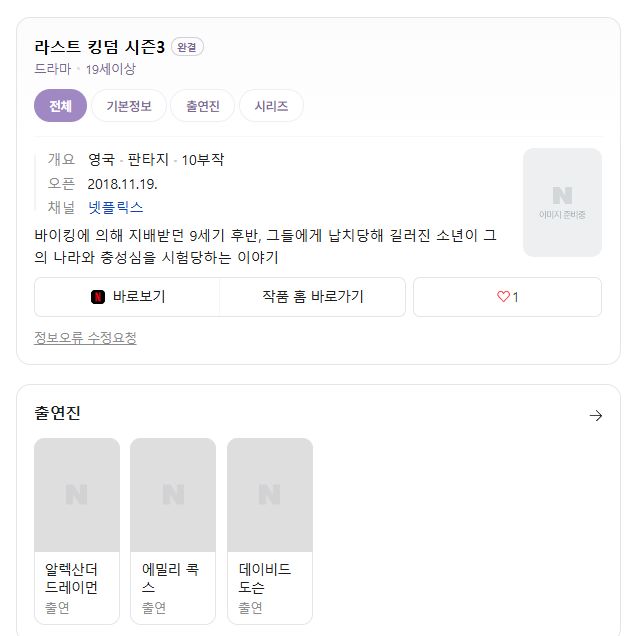Image resolution: width=636 pixels, height=636 pixels.
Task: Switch to the 기본정보 tab
Action: 129,106
